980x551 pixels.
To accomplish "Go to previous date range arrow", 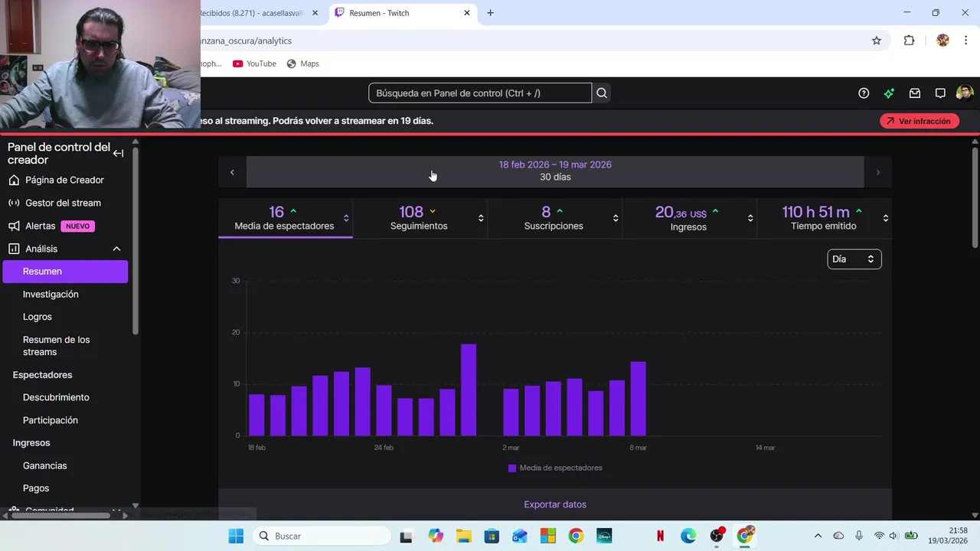I will coord(232,172).
